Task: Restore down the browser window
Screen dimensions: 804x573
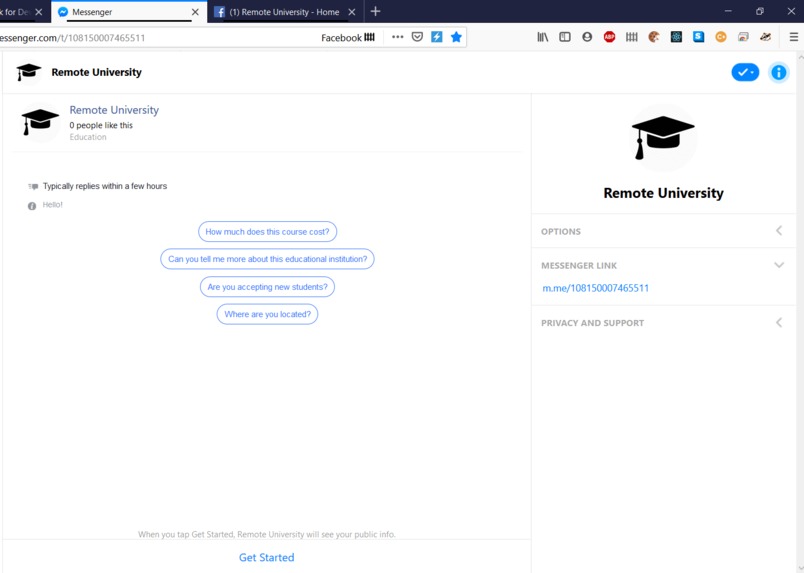Action: [759, 11]
